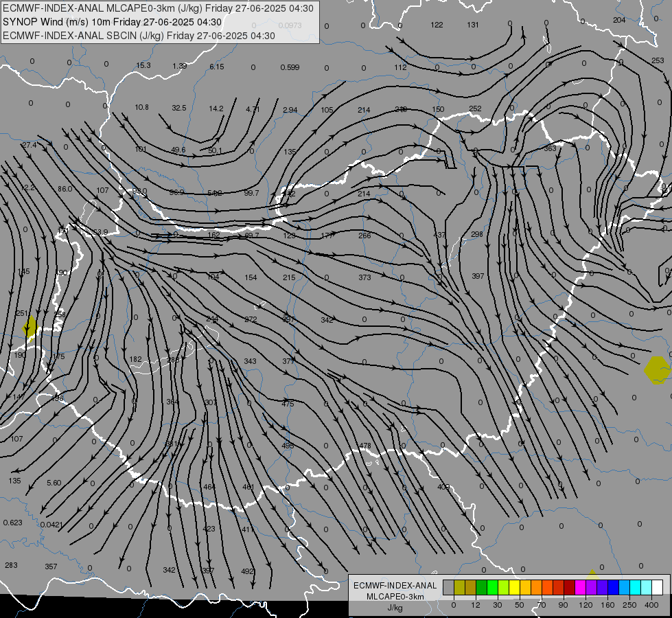Click the legend tick label 12
This screenshot has width=672, height=618.
coord(475,605)
